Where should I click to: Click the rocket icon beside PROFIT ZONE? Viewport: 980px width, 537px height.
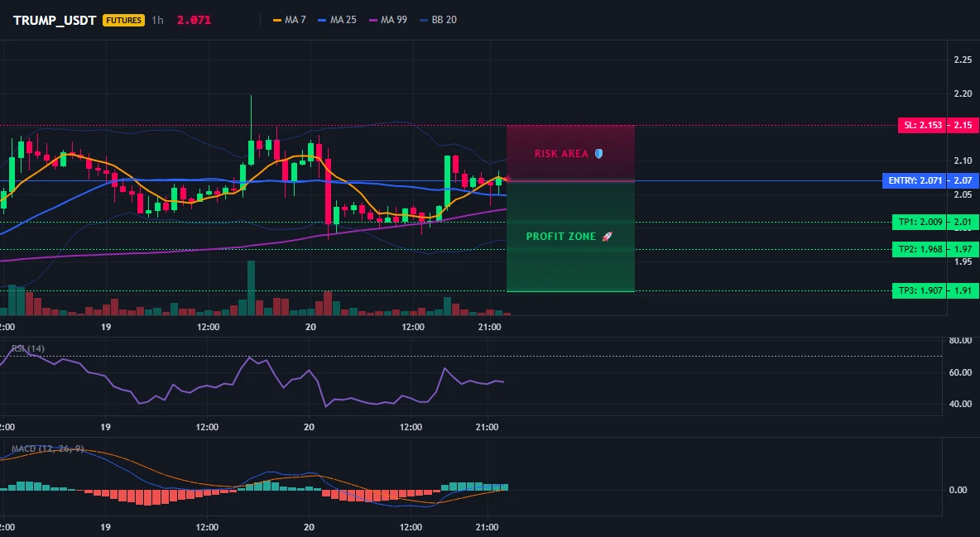607,237
